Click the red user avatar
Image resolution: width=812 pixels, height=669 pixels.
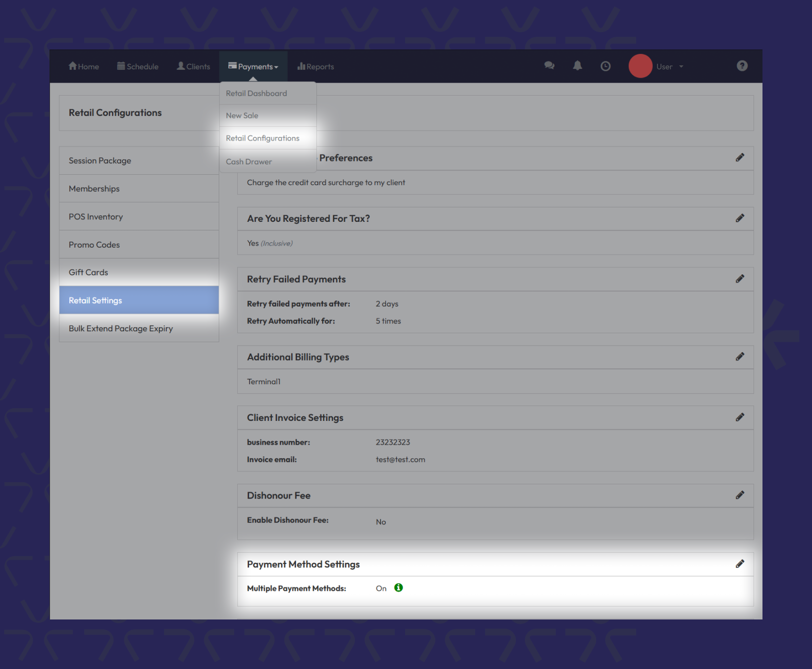click(x=640, y=66)
